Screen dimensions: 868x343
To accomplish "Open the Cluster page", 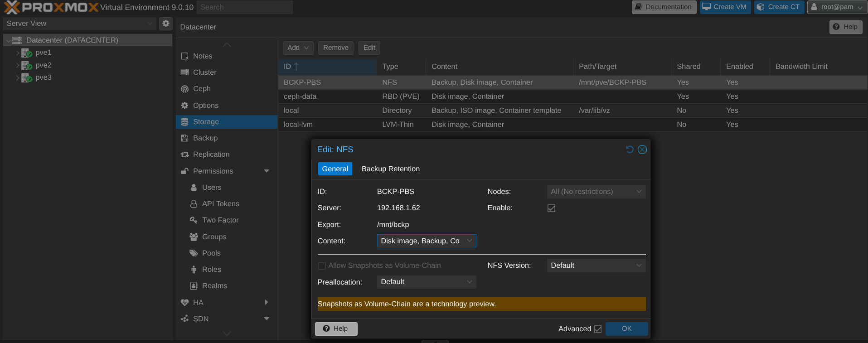I will [204, 72].
